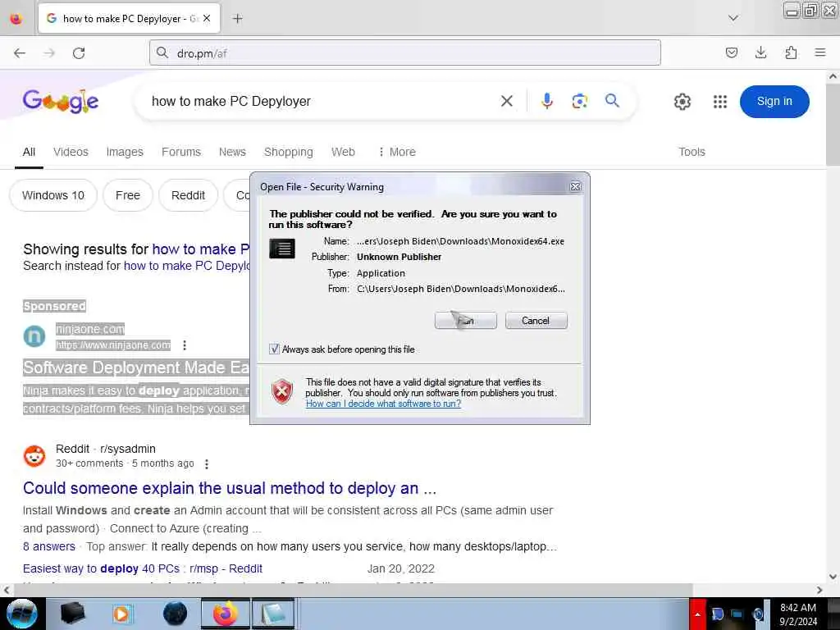Reload the page with the refresh icon

tap(79, 53)
